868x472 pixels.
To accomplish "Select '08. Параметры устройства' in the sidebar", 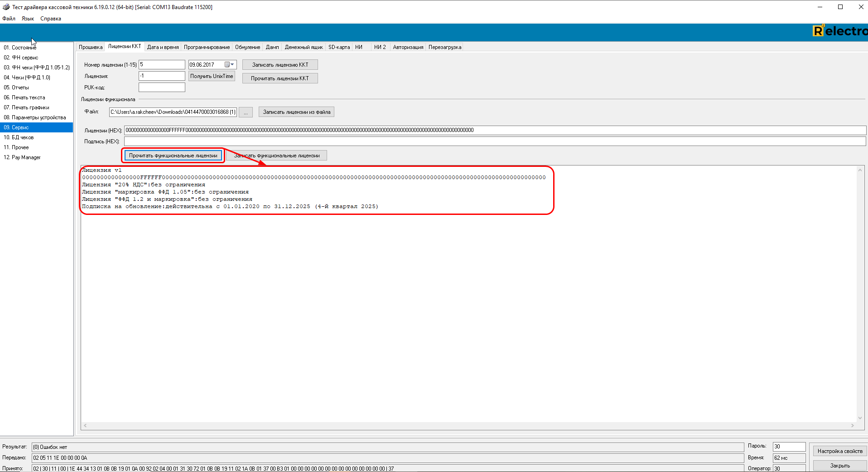I will [x=35, y=117].
